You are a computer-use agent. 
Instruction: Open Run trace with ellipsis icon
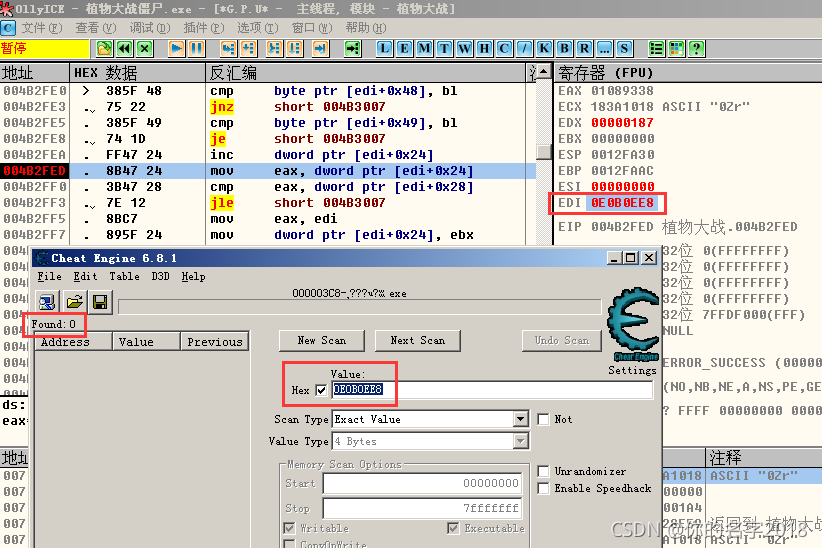click(604, 49)
